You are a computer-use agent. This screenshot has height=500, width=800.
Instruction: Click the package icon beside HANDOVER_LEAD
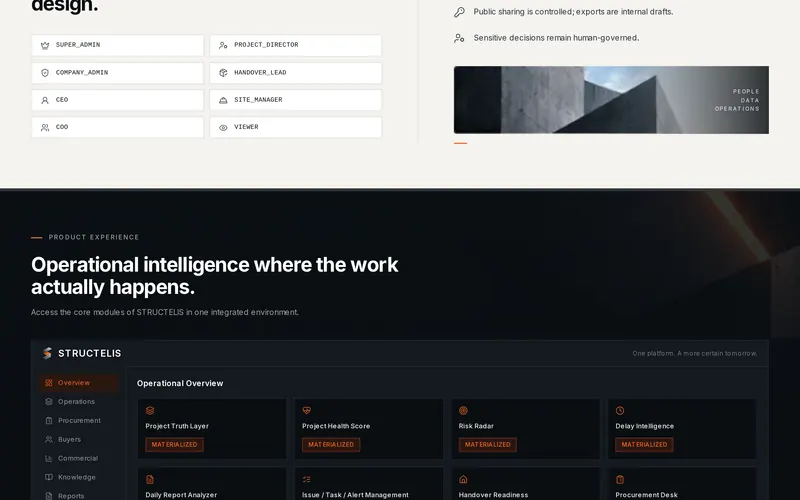coord(223,73)
